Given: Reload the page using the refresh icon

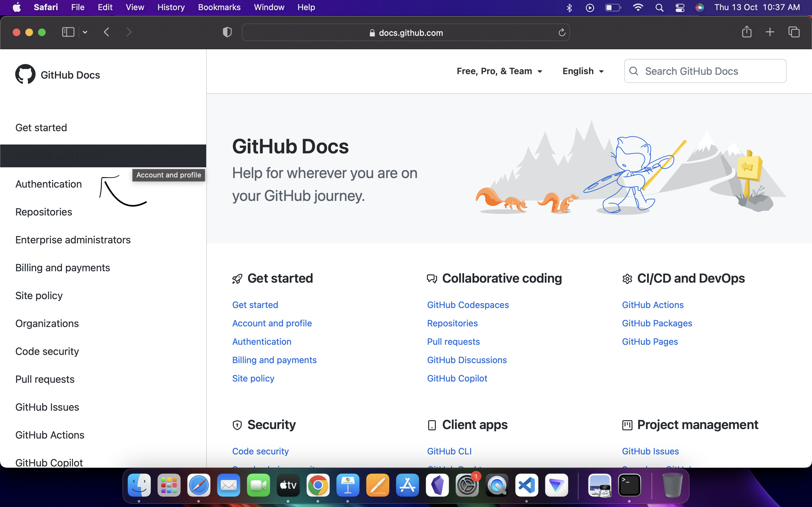Looking at the screenshot, I should click(x=561, y=32).
